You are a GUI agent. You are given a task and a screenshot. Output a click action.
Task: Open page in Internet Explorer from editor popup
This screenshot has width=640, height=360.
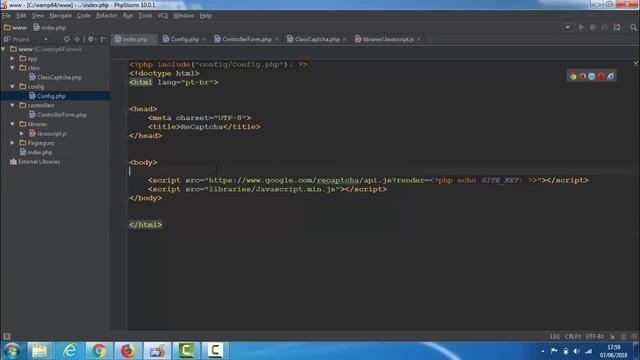[611, 76]
